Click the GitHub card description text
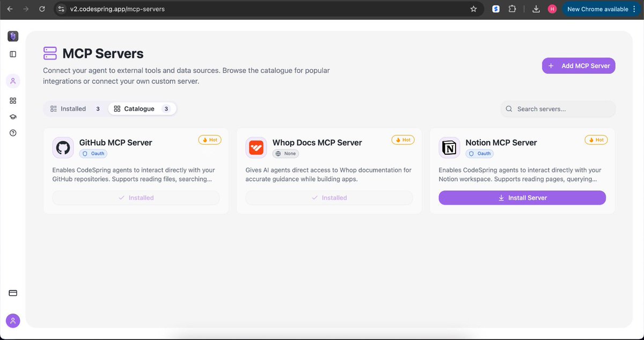This screenshot has height=340, width=644. (x=134, y=175)
